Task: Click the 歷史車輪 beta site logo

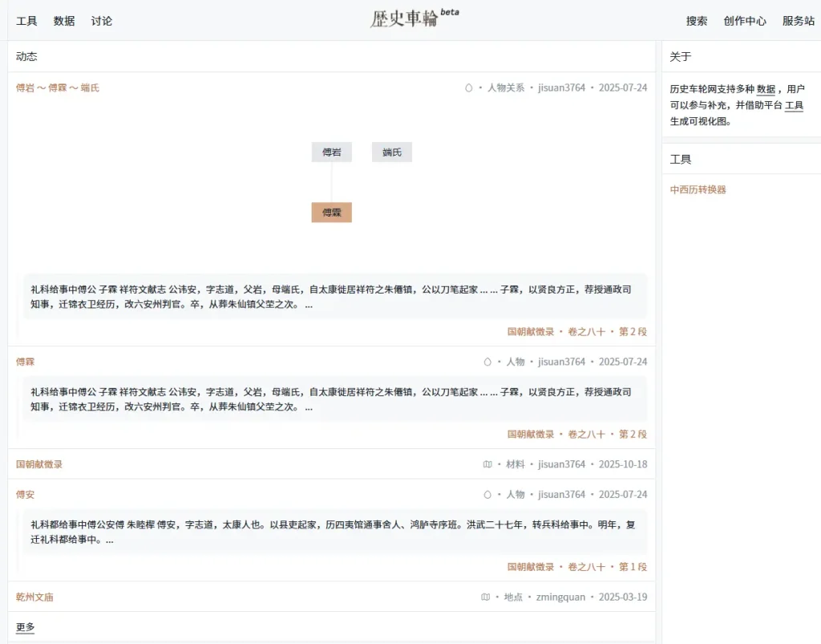Action: pyautogui.click(x=415, y=19)
